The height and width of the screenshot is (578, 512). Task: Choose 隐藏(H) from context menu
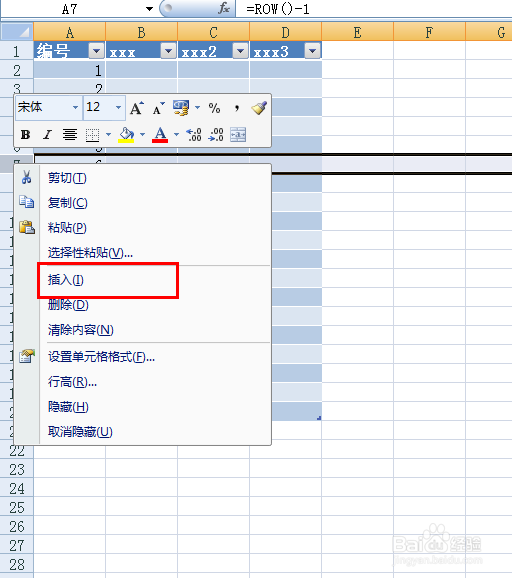142,407
